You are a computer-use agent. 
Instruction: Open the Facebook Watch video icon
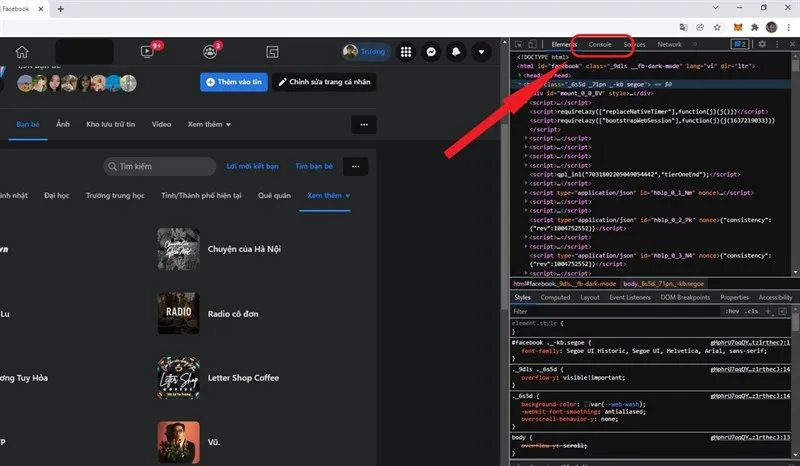[x=147, y=52]
